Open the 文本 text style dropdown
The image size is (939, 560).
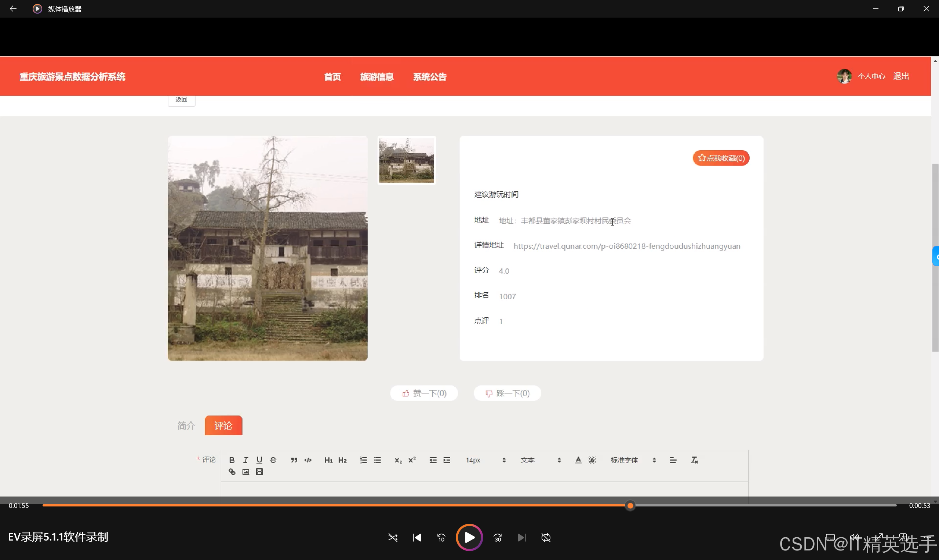coord(540,460)
